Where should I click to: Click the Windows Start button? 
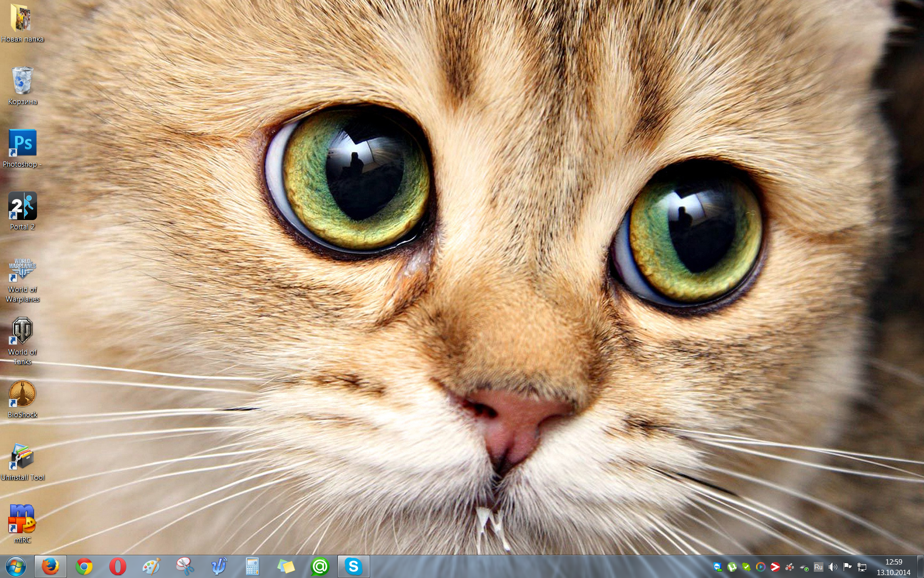(16, 566)
